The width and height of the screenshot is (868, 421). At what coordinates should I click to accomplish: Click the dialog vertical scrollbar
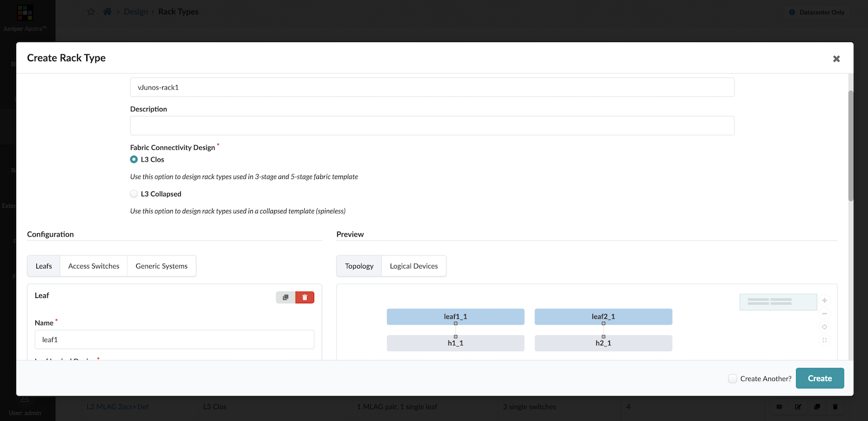tap(851, 145)
